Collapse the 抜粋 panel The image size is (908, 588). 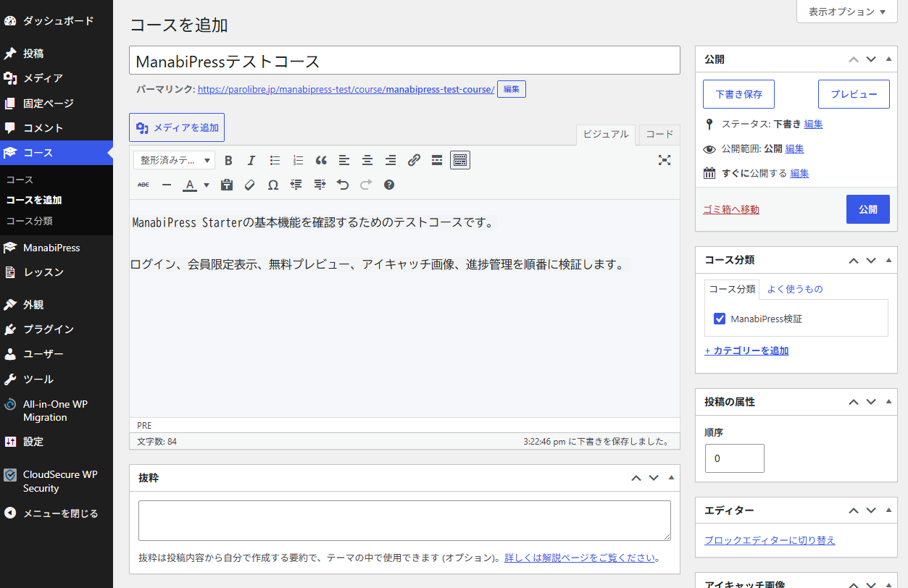(671, 478)
